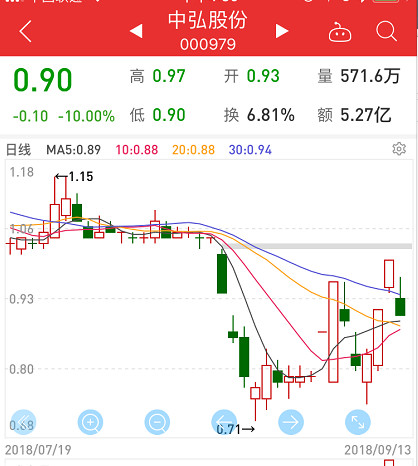Tap MA5:0.89 indicator label
The image size is (418, 466).
pyautogui.click(x=73, y=150)
